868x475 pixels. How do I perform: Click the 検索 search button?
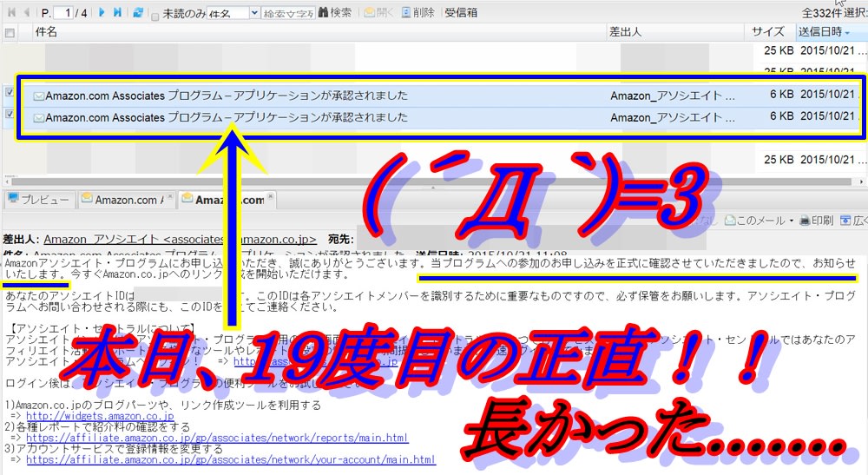click(335, 12)
